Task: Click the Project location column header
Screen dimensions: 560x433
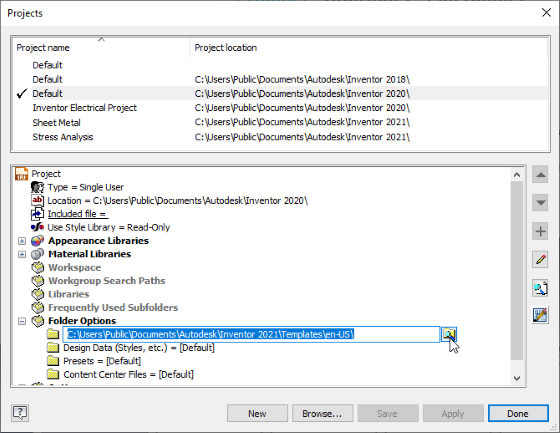Action: click(x=369, y=48)
